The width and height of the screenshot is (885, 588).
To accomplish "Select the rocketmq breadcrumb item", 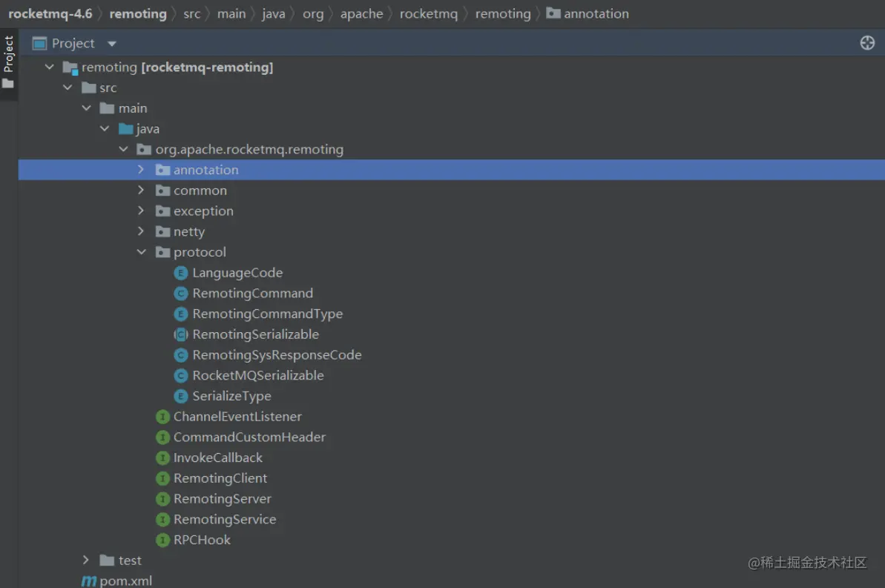I will (x=429, y=13).
